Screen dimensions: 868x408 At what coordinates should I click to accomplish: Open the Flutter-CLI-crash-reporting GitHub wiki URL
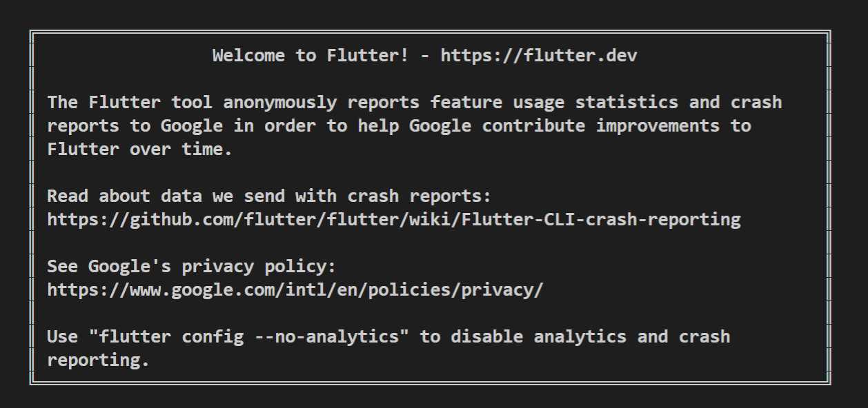pos(394,220)
